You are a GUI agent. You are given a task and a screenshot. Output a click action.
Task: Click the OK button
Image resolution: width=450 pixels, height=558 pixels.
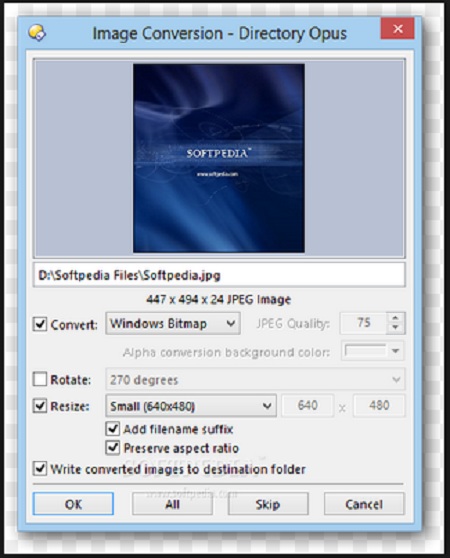(73, 504)
